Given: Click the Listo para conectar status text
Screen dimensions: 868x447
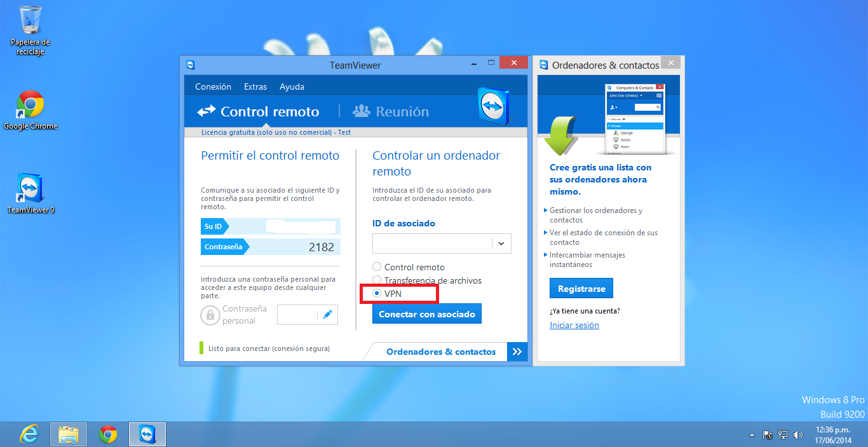Looking at the screenshot, I should click(269, 348).
